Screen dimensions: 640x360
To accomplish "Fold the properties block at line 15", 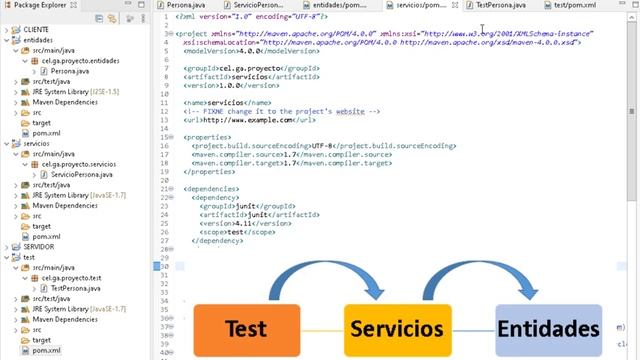I will point(171,137).
